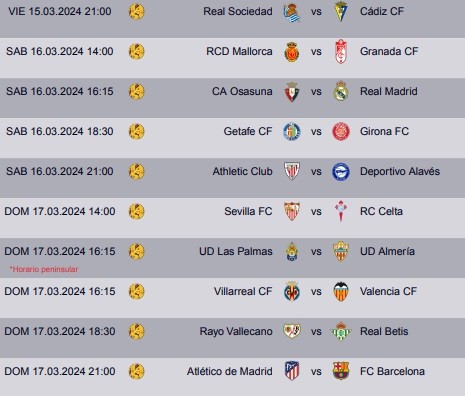
Task: Click the Valencia CF bat crest
Action: point(341,291)
